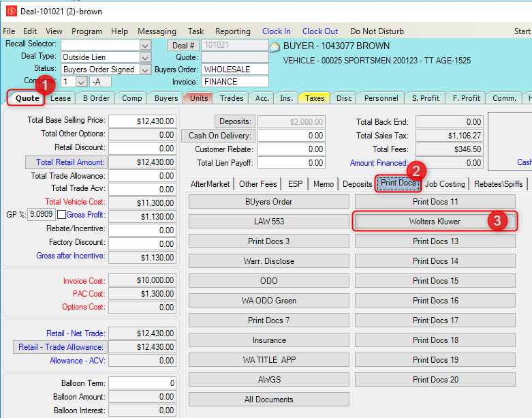Open the Messaging menu

(x=157, y=31)
